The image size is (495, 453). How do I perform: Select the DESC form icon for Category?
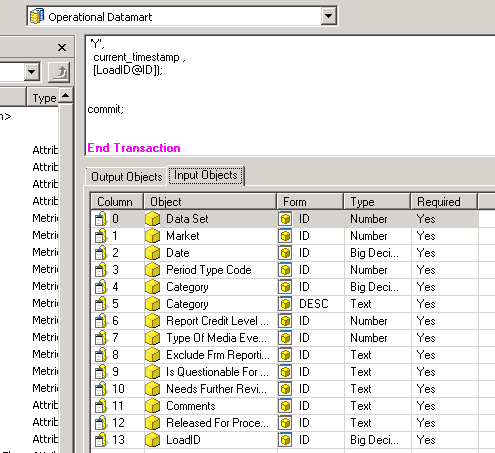pos(285,304)
